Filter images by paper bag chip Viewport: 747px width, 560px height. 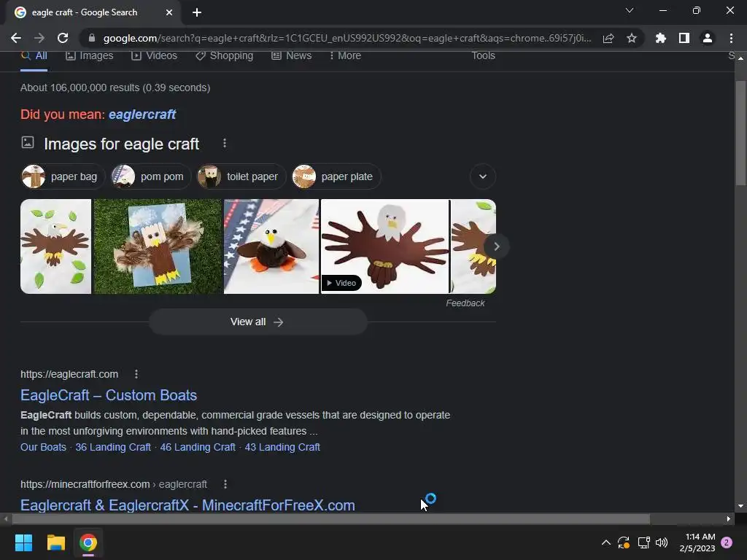pyautogui.click(x=63, y=176)
